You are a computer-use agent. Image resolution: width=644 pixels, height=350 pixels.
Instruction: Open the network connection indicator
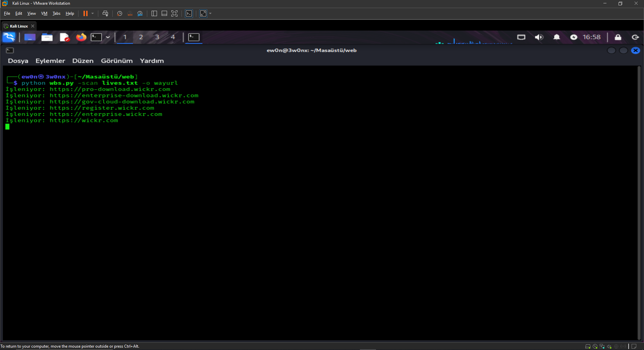click(x=521, y=37)
